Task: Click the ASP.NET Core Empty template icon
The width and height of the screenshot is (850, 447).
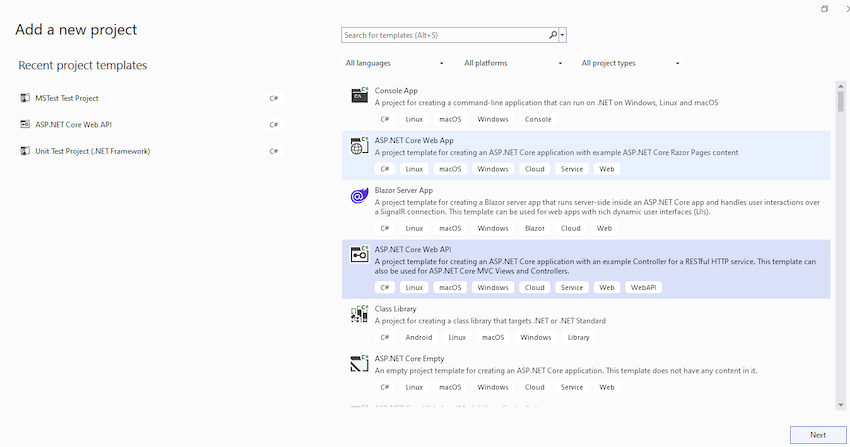Action: click(359, 364)
